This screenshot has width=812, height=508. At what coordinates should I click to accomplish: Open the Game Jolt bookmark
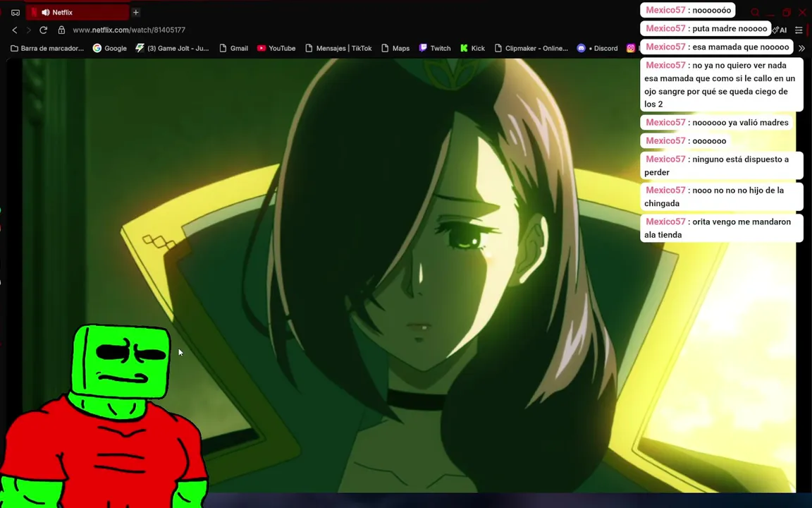(x=172, y=48)
